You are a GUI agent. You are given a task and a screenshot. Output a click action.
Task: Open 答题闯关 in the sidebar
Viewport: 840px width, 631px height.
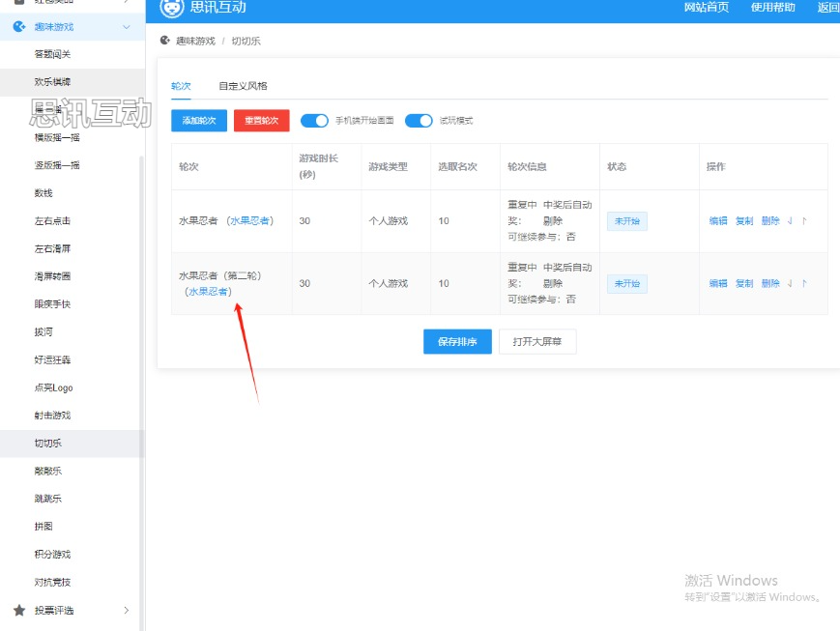(x=52, y=54)
